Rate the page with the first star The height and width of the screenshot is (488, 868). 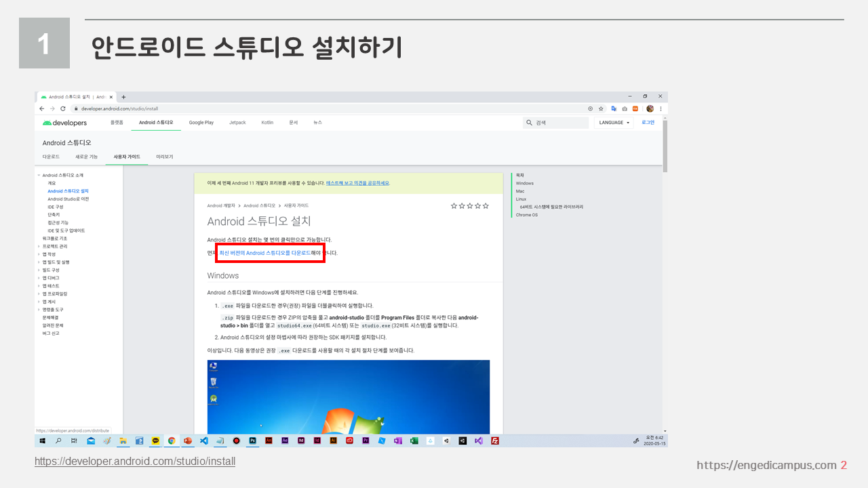454,205
